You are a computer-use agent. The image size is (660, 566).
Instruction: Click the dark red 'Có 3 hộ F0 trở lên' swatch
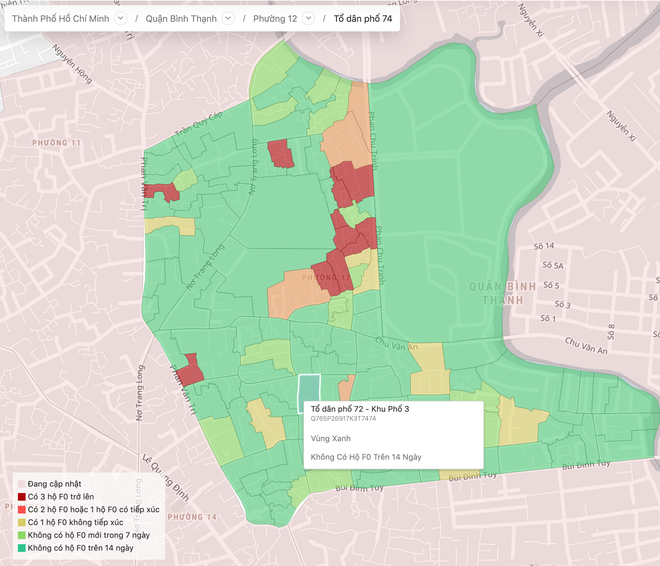pos(21,497)
